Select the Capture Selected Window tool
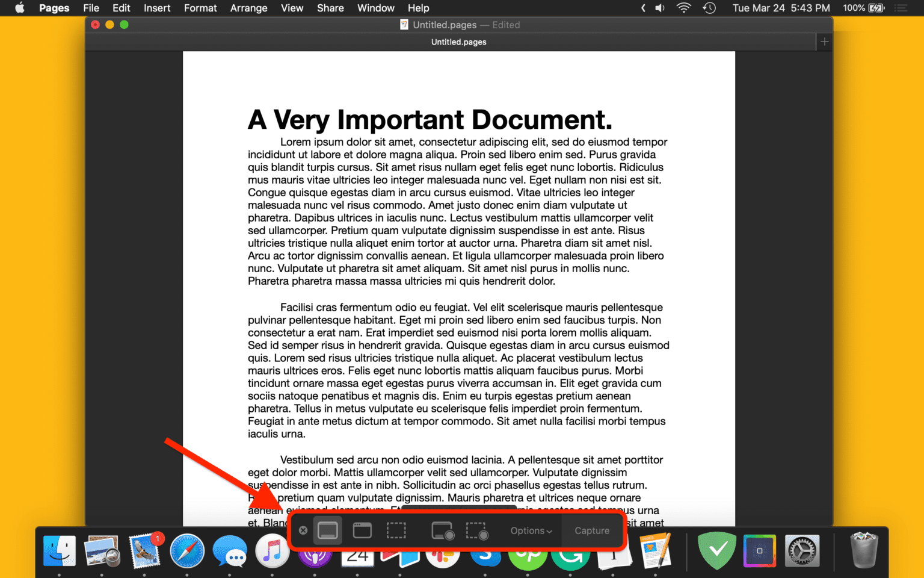The image size is (924, 578). (362, 530)
